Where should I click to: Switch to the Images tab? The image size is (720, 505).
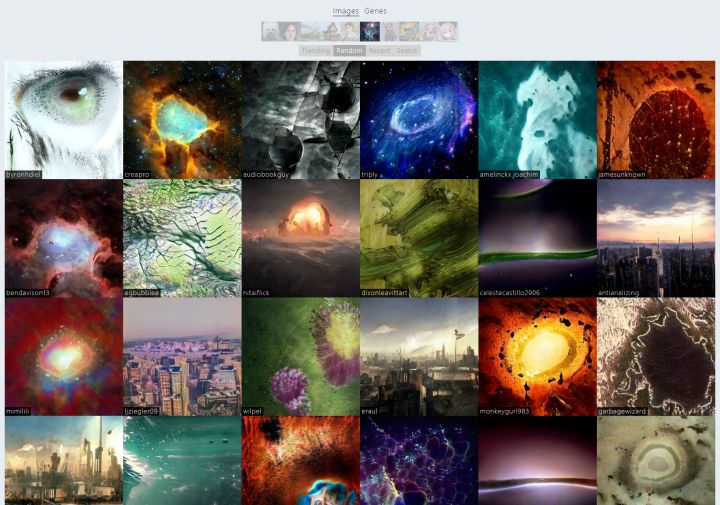(346, 11)
